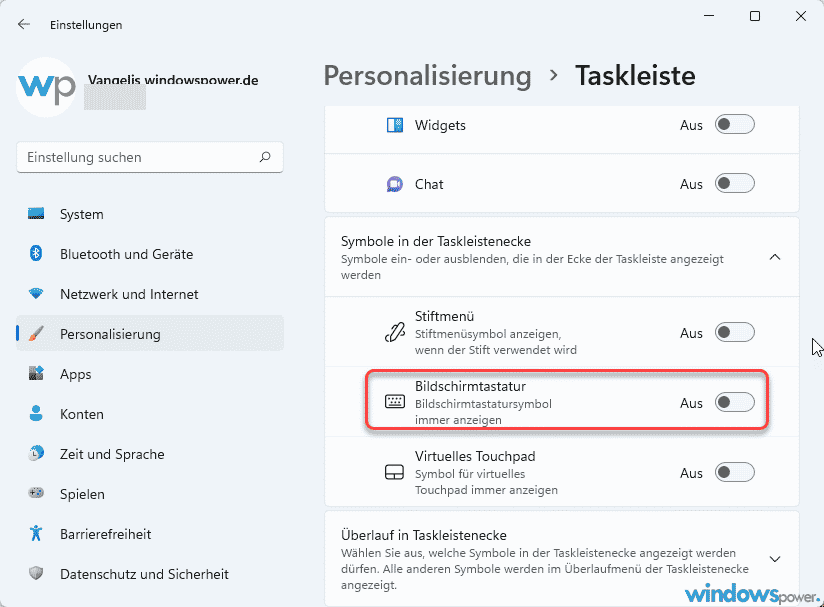This screenshot has height=607, width=824.
Task: Click the search magnifier icon
Action: [x=265, y=157]
